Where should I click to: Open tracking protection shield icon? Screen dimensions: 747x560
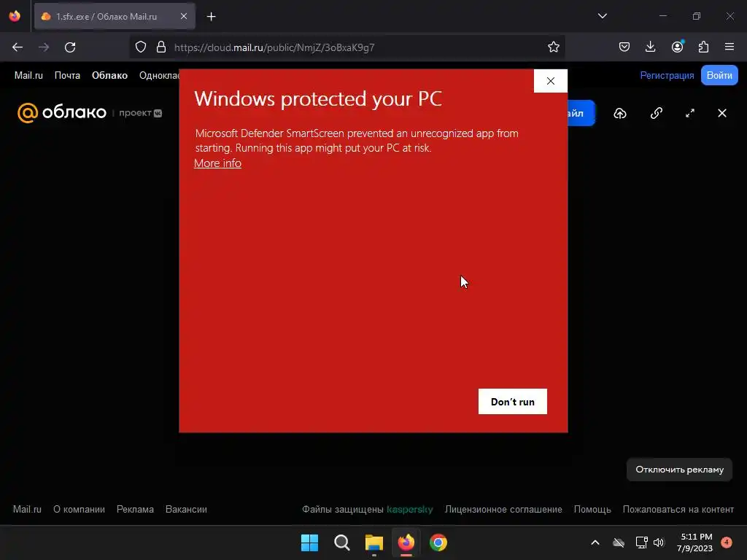pyautogui.click(x=141, y=47)
